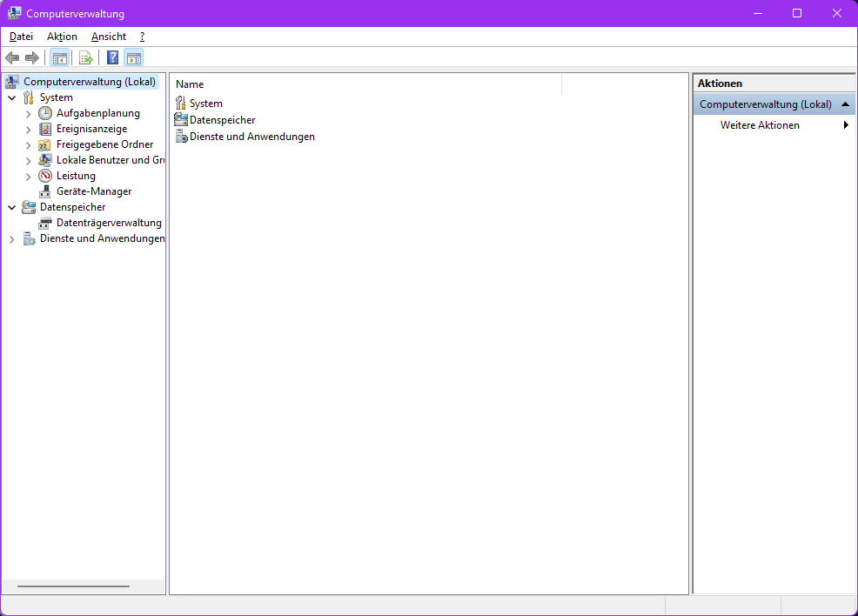This screenshot has width=858, height=616.
Task: Click the Datenspeicher icon in the tree
Action: point(29,207)
